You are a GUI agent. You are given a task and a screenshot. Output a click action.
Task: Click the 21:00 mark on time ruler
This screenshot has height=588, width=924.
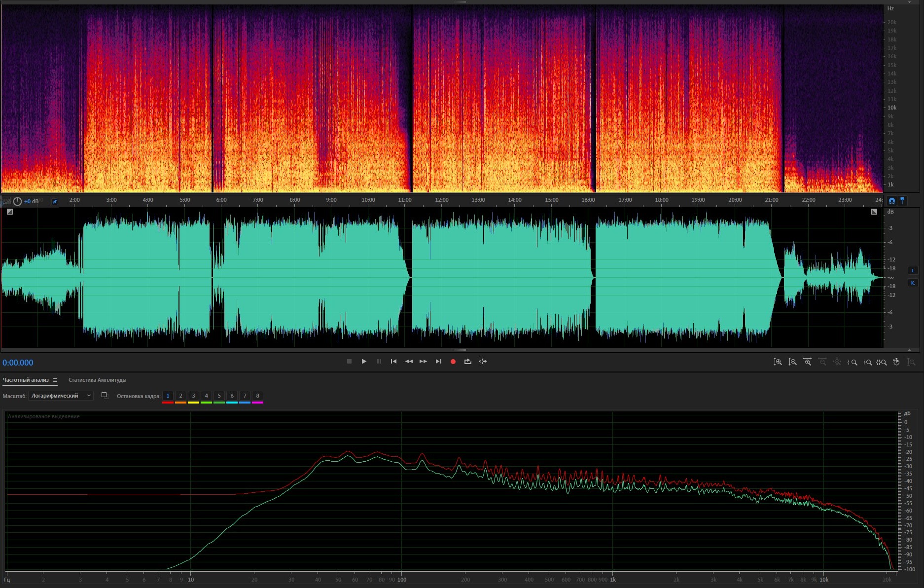click(x=771, y=200)
